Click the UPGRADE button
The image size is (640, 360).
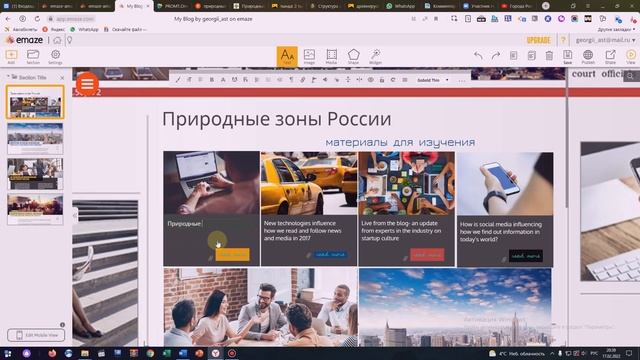tap(539, 40)
